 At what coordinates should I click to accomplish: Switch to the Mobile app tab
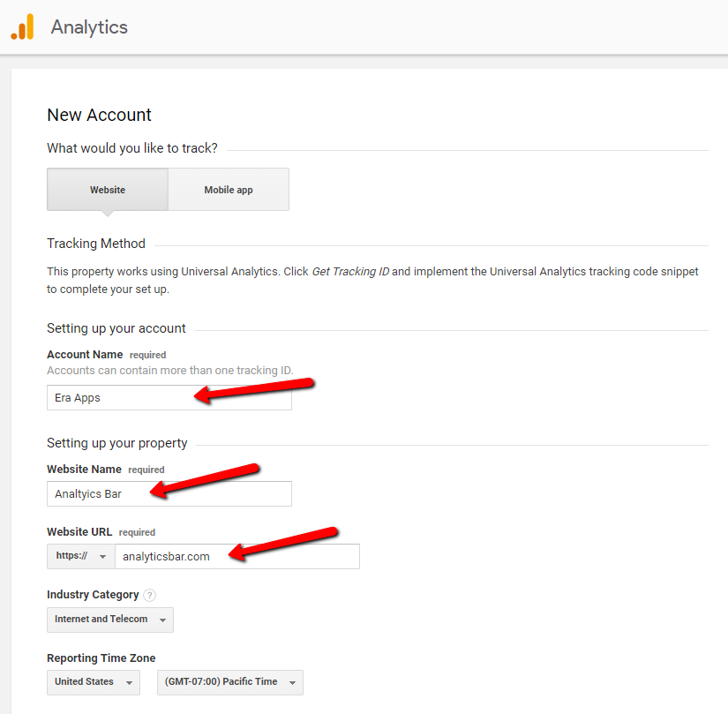pos(229,190)
